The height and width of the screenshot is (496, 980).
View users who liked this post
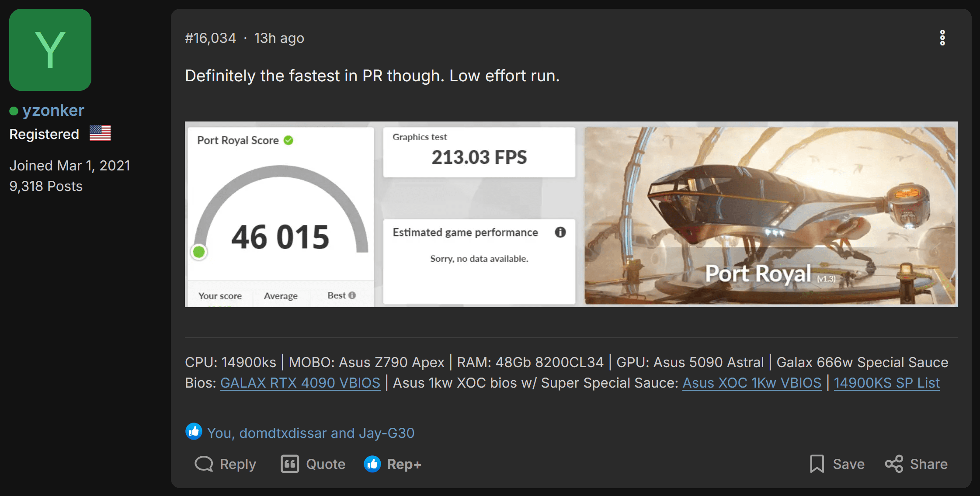point(310,433)
